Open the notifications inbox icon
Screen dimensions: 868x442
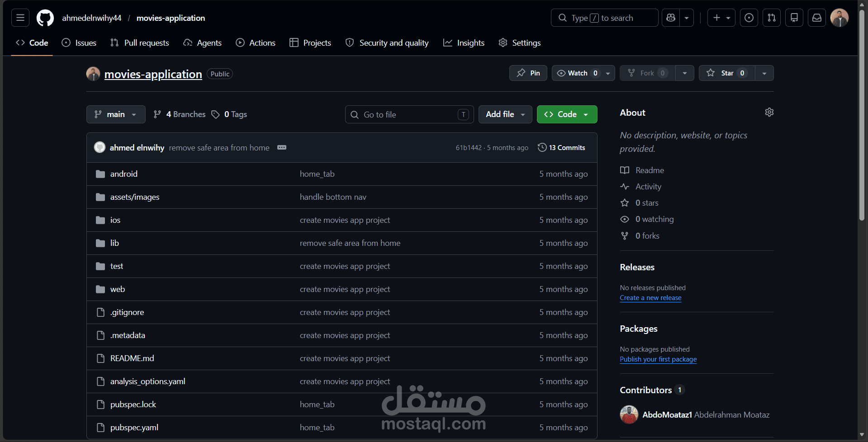(817, 18)
